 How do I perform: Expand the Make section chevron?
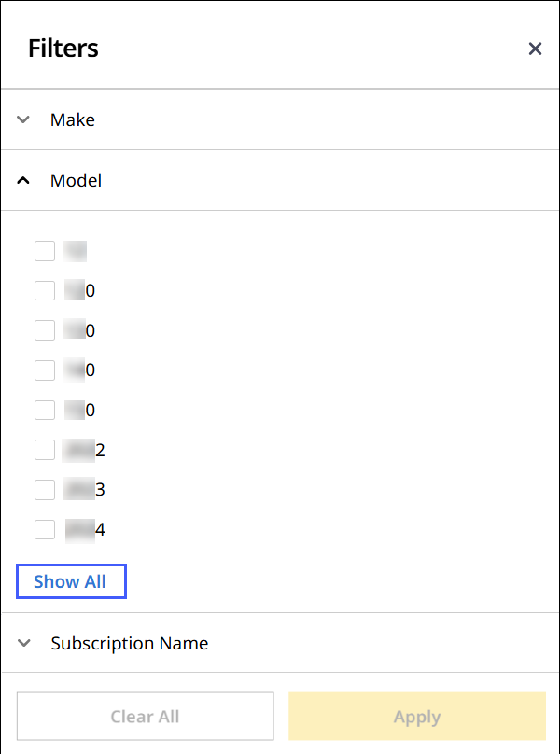tap(24, 119)
